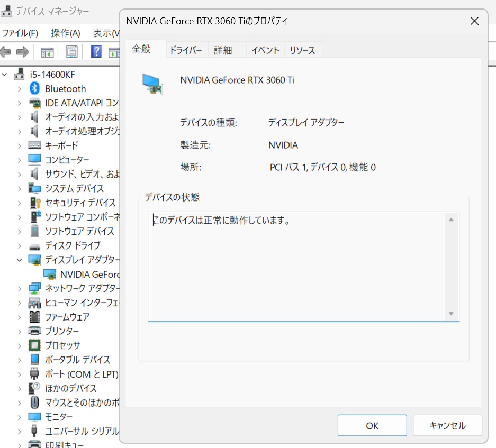Select the システム デバイス folder icon
This screenshot has height=448, width=496.
point(34,188)
